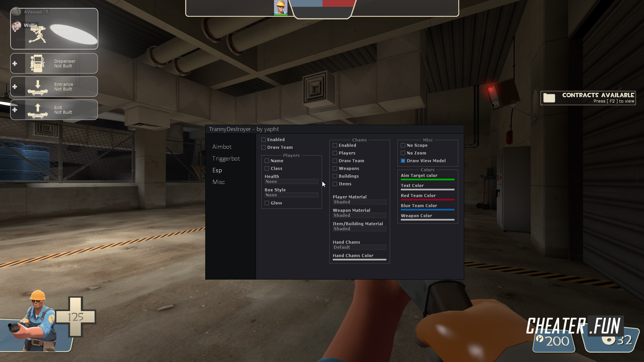Click CONTRACTS AVAILABLE notification button

coord(588,97)
